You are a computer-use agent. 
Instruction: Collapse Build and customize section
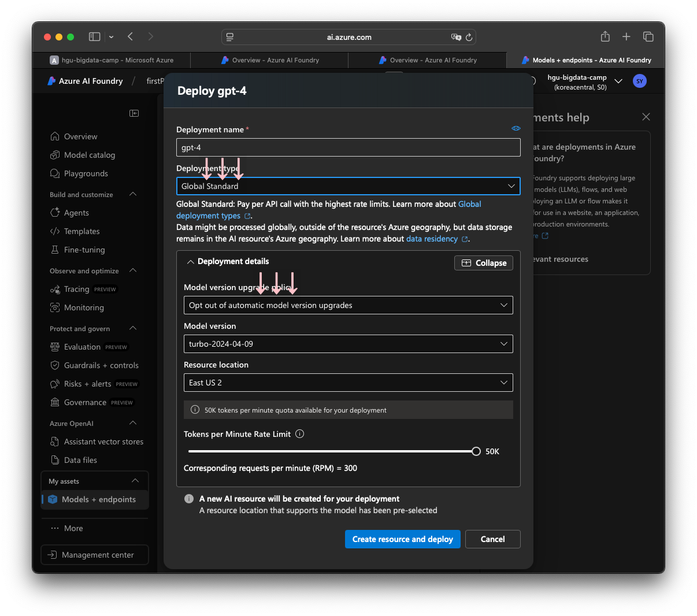133,194
